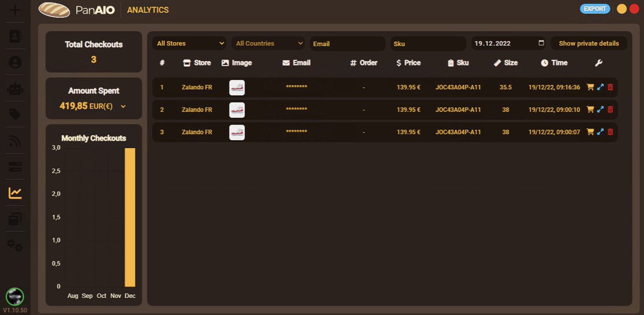The image size is (644, 315).
Task: Click the Order column header
Action: 364,63
